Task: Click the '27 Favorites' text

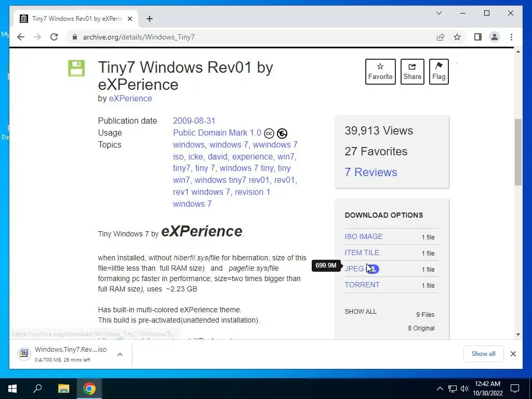Action: pos(376,151)
